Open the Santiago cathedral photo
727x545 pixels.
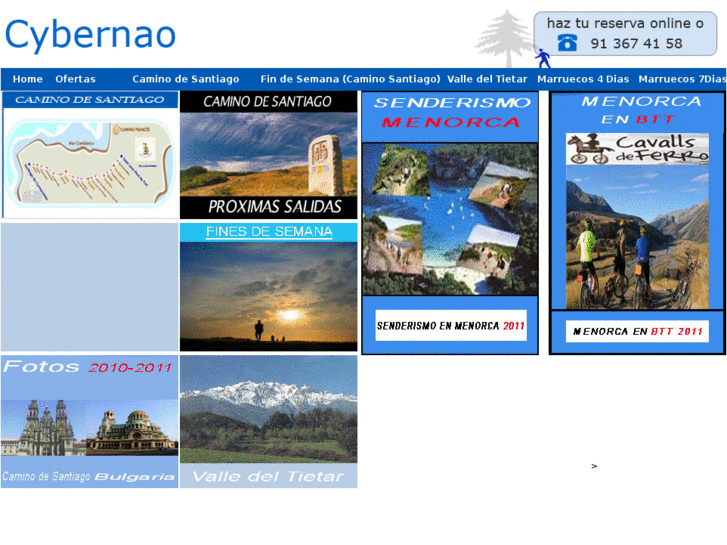44,428
